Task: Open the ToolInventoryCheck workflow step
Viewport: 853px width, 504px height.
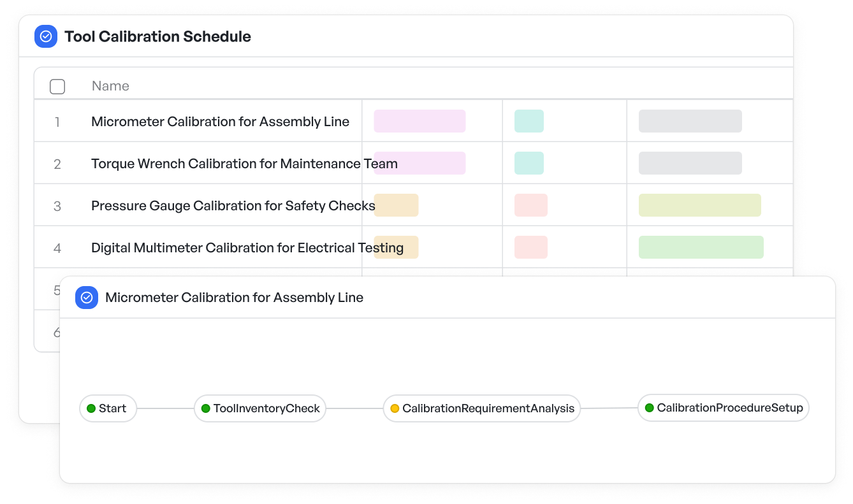Action: tap(260, 408)
